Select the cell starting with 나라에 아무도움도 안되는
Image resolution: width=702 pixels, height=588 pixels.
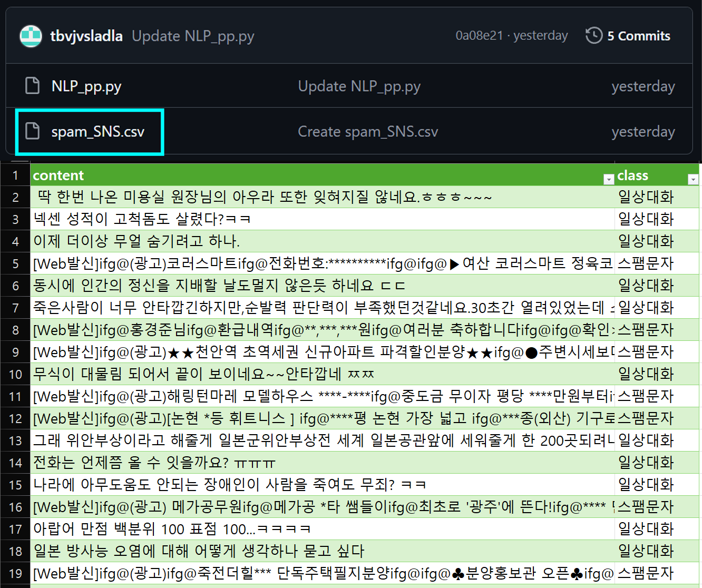(x=323, y=485)
